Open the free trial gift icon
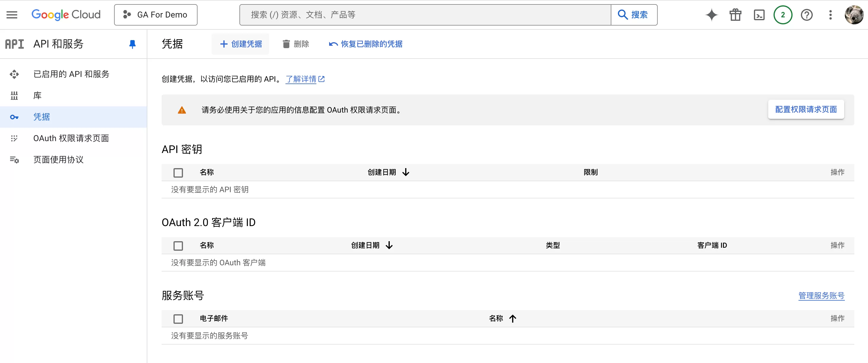Viewport: 868px width, 363px height. click(735, 15)
